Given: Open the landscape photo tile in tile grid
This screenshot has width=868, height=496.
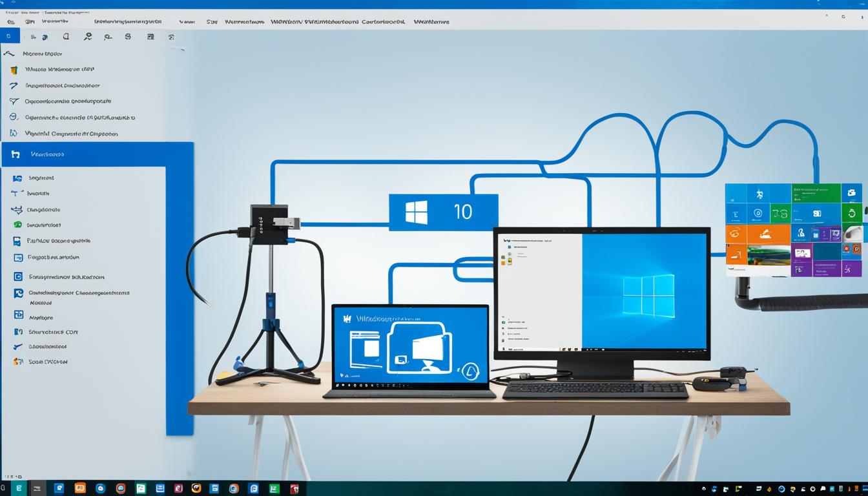Looking at the screenshot, I should point(769,254).
